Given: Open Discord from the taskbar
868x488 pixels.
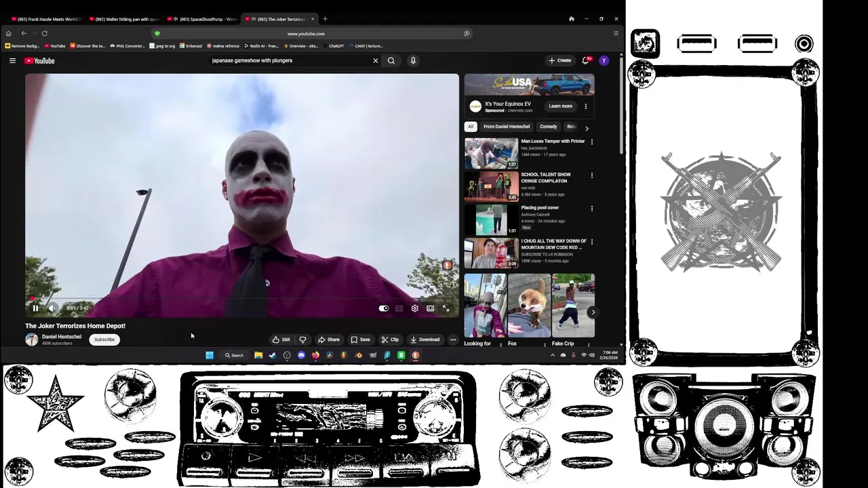Looking at the screenshot, I should pos(301,355).
